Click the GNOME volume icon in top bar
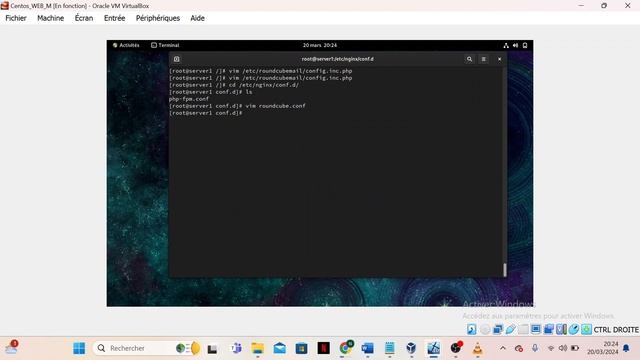 pos(516,45)
